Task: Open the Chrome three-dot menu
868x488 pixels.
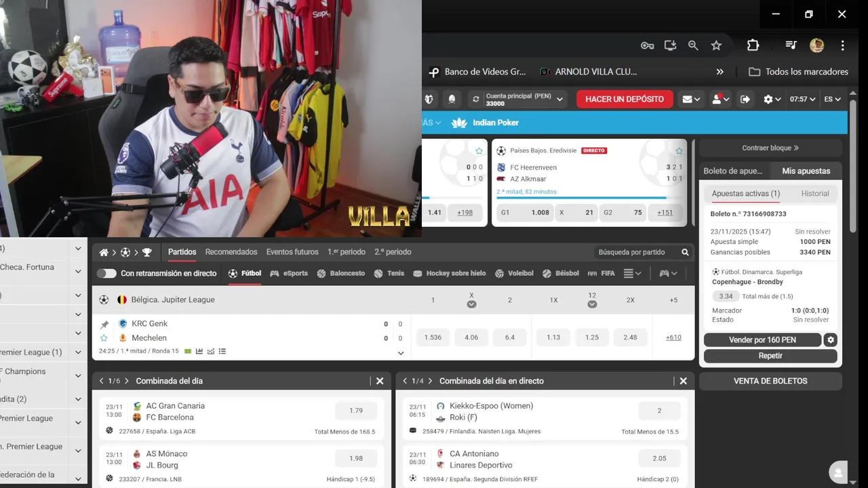Action: tap(842, 45)
